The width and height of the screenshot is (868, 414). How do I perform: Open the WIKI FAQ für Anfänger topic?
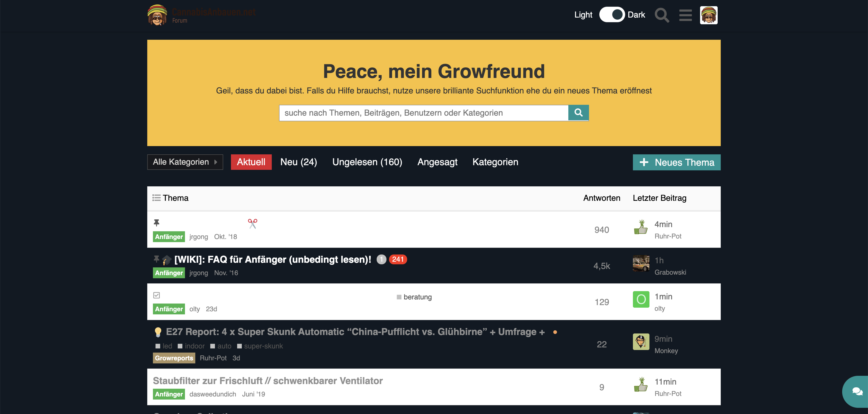click(x=273, y=259)
